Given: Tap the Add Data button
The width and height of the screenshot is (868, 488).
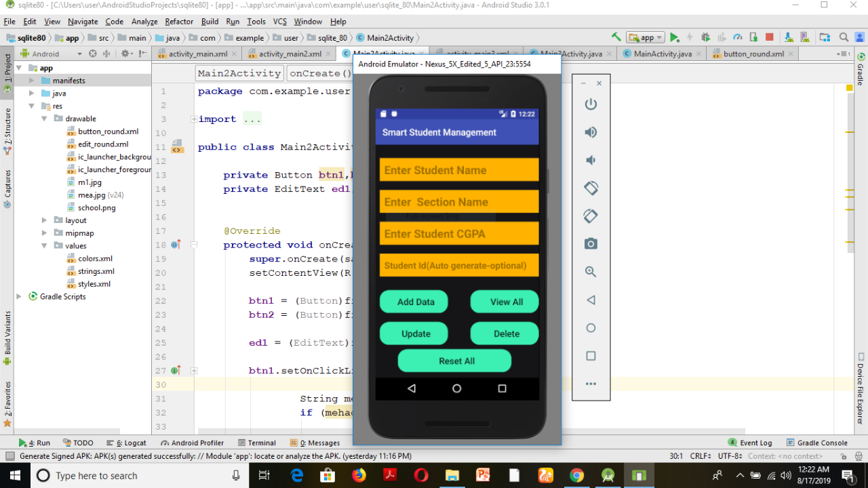Looking at the screenshot, I should click(x=415, y=302).
